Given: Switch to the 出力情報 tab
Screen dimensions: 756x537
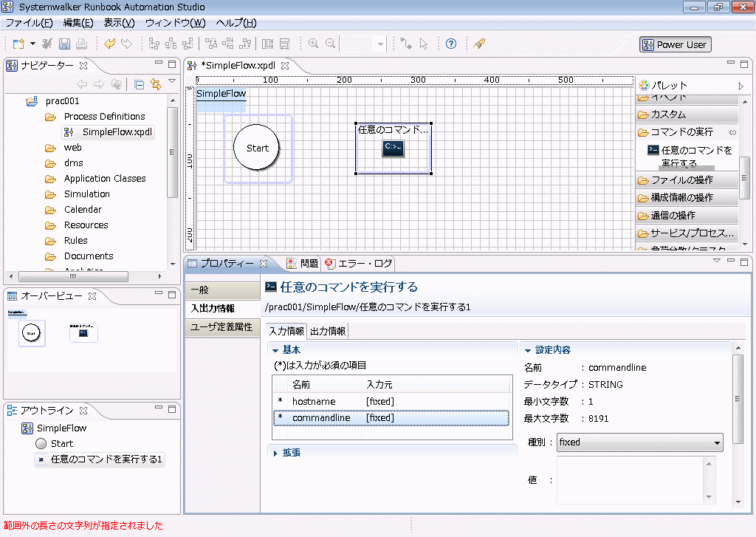Looking at the screenshot, I should click(x=327, y=331).
